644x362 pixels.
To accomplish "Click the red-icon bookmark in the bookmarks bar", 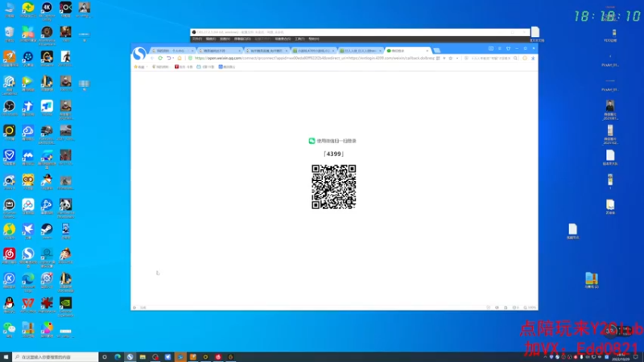I will [184, 67].
